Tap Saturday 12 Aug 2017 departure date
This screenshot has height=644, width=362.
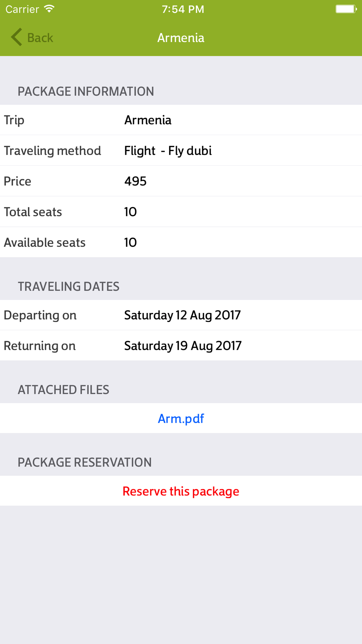tap(182, 315)
